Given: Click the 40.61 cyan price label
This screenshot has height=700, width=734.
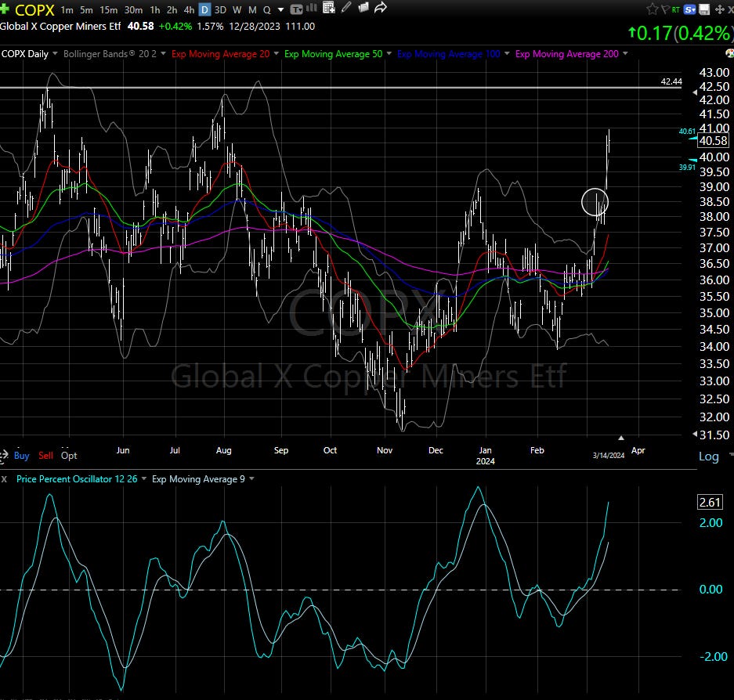Looking at the screenshot, I should pos(687,132).
